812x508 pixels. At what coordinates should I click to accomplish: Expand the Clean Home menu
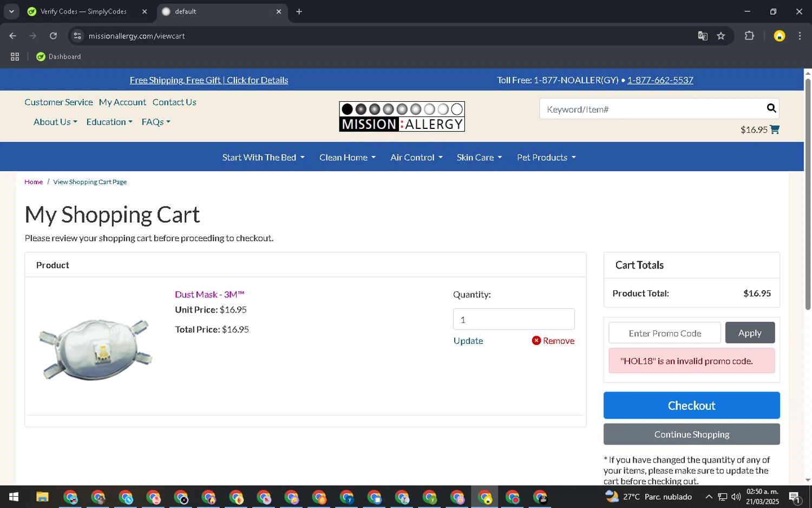pos(347,158)
